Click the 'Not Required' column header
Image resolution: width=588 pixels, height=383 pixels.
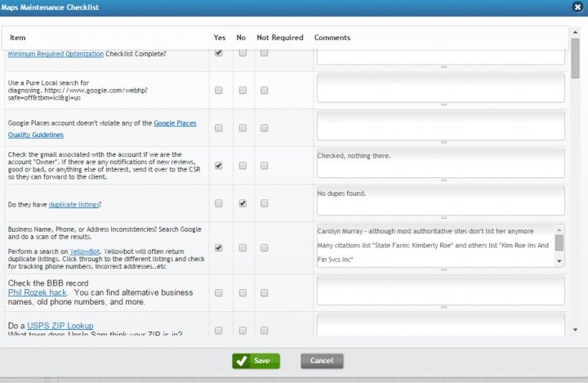280,38
